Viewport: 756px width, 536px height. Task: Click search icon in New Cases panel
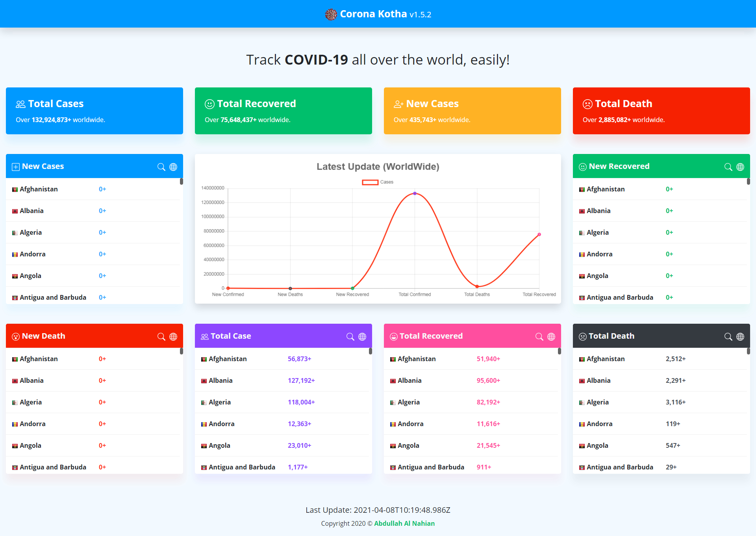pos(161,167)
